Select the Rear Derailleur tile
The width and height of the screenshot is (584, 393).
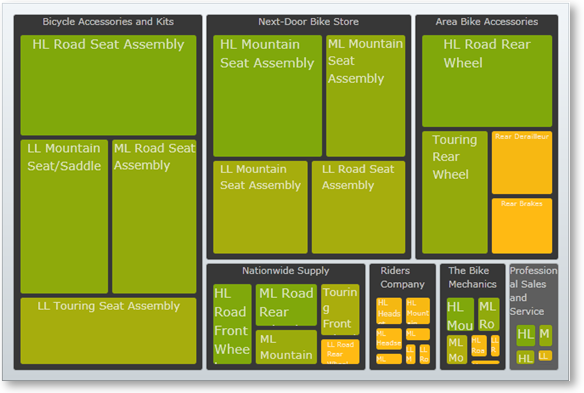point(522,162)
